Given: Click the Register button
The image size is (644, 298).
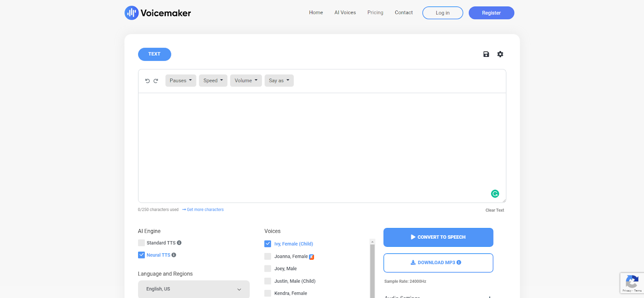Looking at the screenshot, I should [x=491, y=13].
